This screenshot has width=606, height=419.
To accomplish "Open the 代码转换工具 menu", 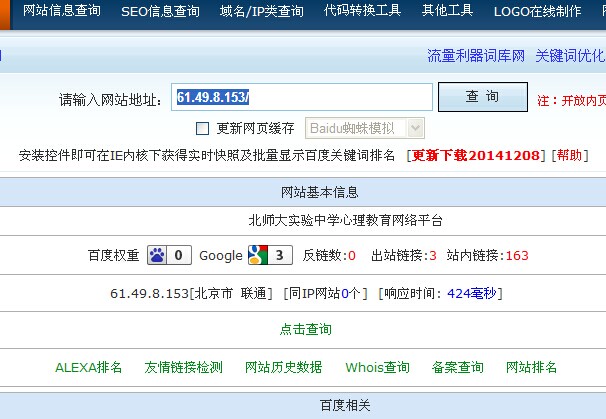I will [362, 10].
